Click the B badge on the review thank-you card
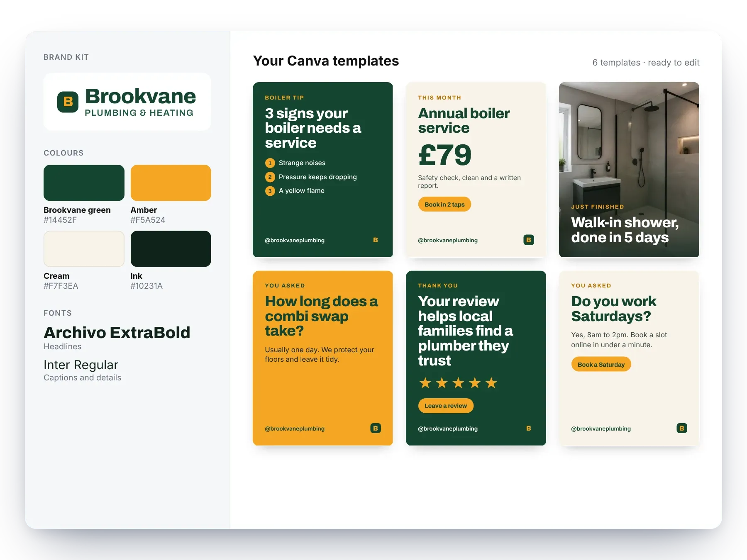The height and width of the screenshot is (560, 747). click(x=529, y=429)
